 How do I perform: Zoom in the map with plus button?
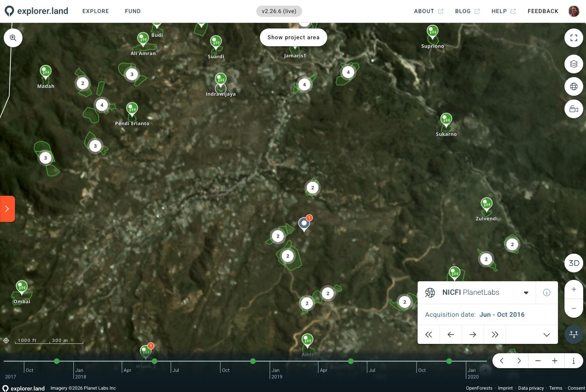[x=574, y=290]
